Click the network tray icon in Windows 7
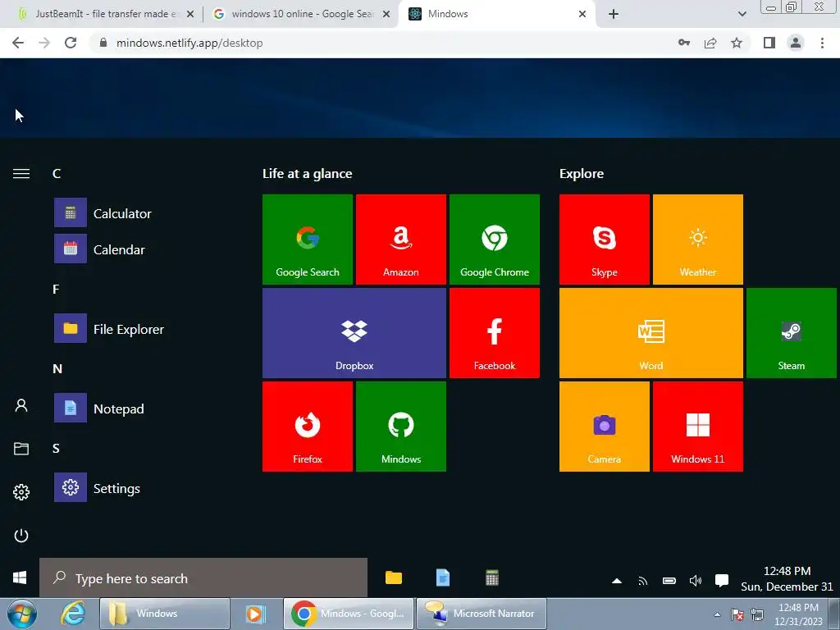Image resolution: width=840 pixels, height=630 pixels. click(x=757, y=614)
